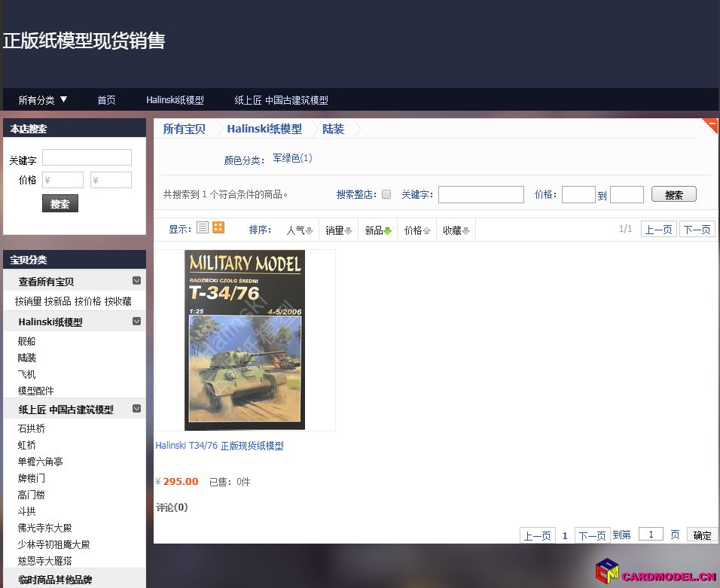
Task: Click 陆装 breadcrumb
Action: click(x=334, y=129)
